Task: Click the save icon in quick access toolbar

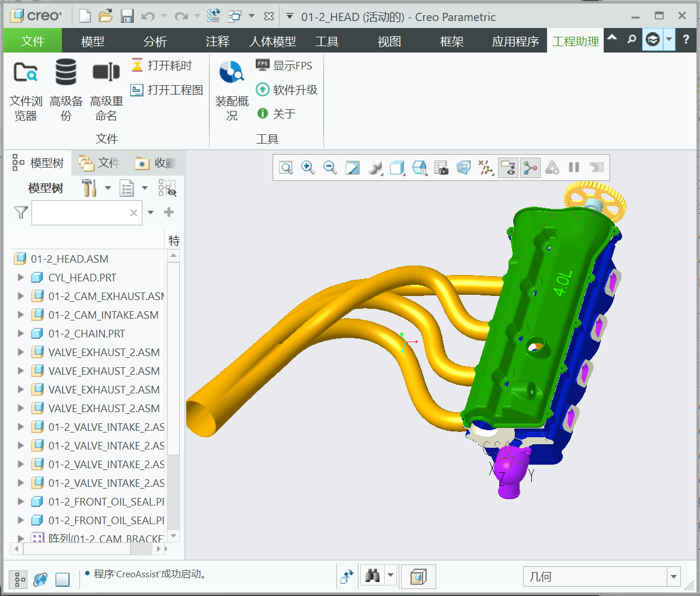Action: click(x=127, y=16)
